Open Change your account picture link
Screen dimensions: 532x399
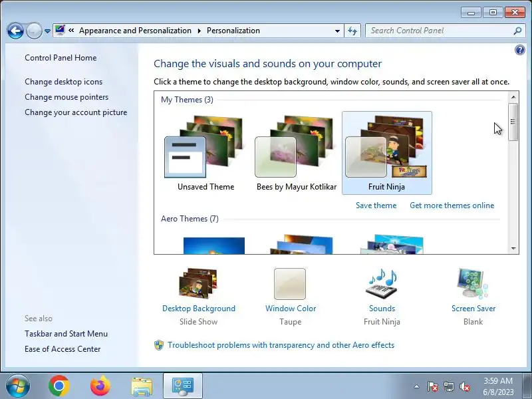point(76,112)
